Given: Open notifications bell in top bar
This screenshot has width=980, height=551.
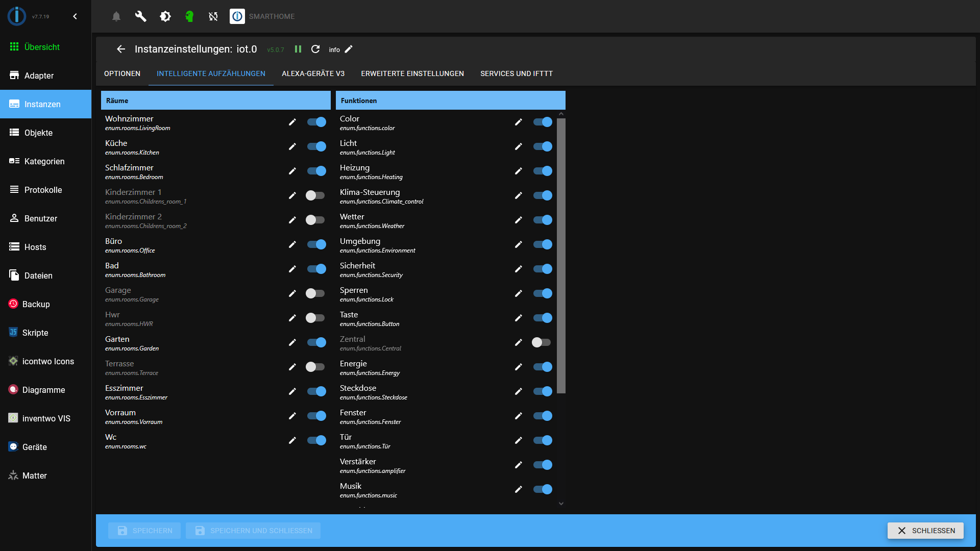Looking at the screenshot, I should [116, 16].
